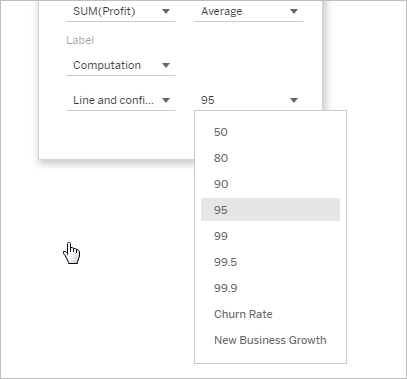The image size is (407, 379).
Task: Choose 99 from the list
Action: 270,236
